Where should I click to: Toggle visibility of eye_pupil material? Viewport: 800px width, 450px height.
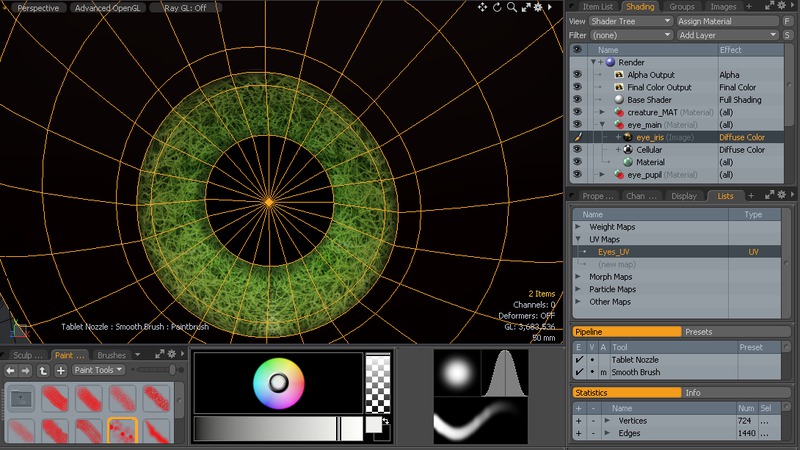coord(577,175)
